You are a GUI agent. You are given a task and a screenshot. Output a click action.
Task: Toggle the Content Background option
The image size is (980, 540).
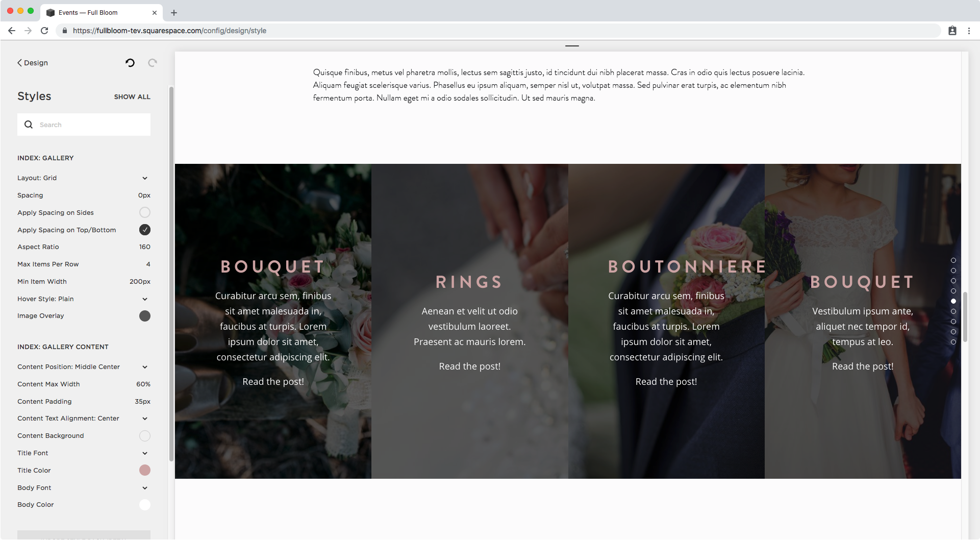click(x=145, y=436)
